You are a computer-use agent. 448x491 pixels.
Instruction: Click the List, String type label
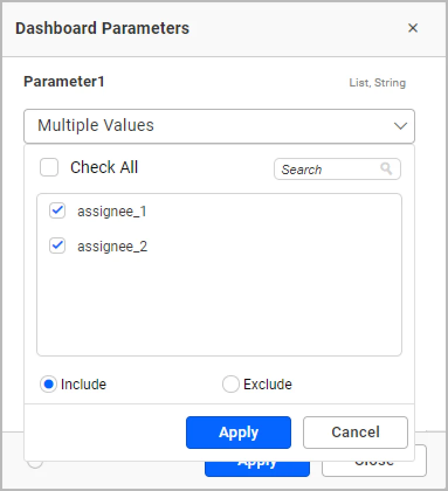(x=377, y=83)
